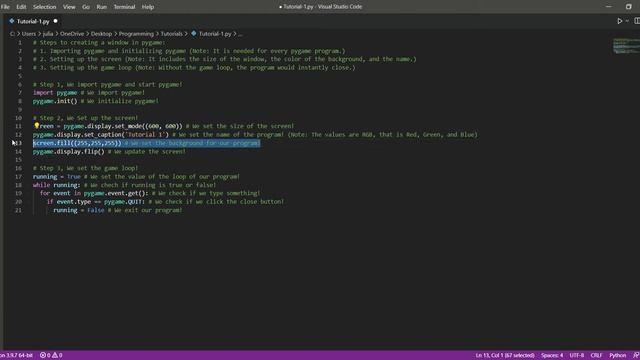
Task: Open the Edit menu
Action: (21, 7)
